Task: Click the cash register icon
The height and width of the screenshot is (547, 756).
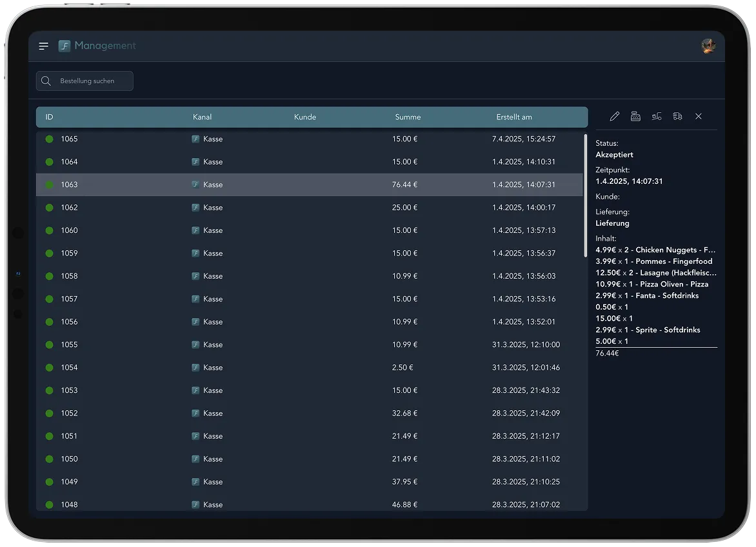Action: (635, 116)
